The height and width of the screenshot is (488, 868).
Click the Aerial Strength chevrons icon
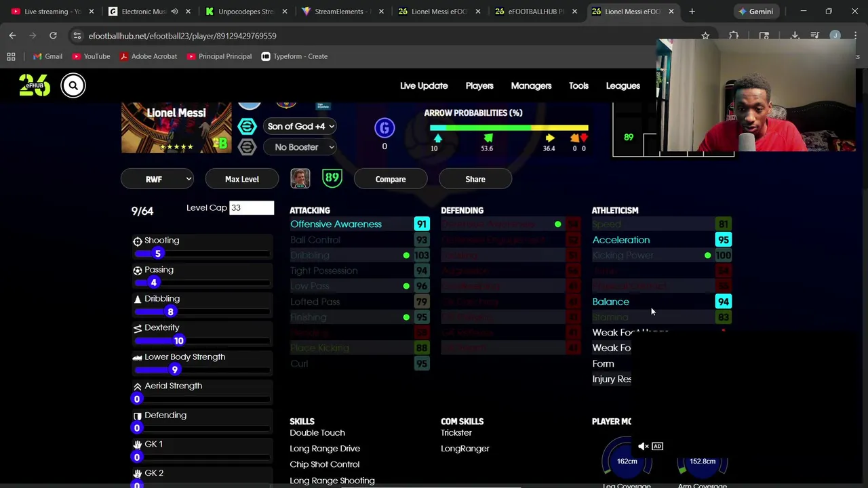click(x=138, y=386)
